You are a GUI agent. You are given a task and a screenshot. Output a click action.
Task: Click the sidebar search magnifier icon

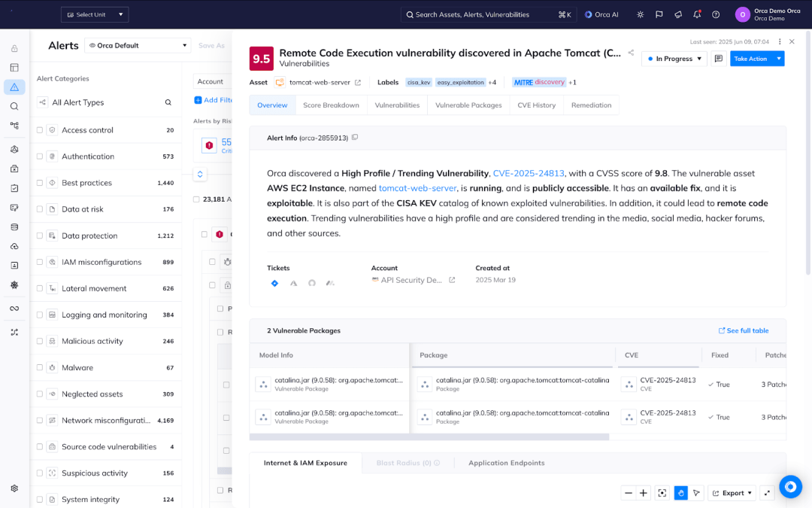click(14, 106)
